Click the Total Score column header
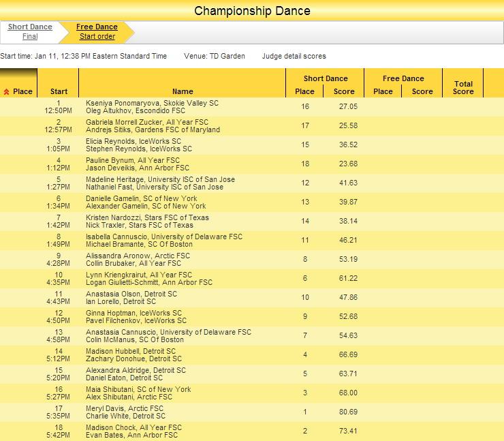504x441 pixels. 463,87
